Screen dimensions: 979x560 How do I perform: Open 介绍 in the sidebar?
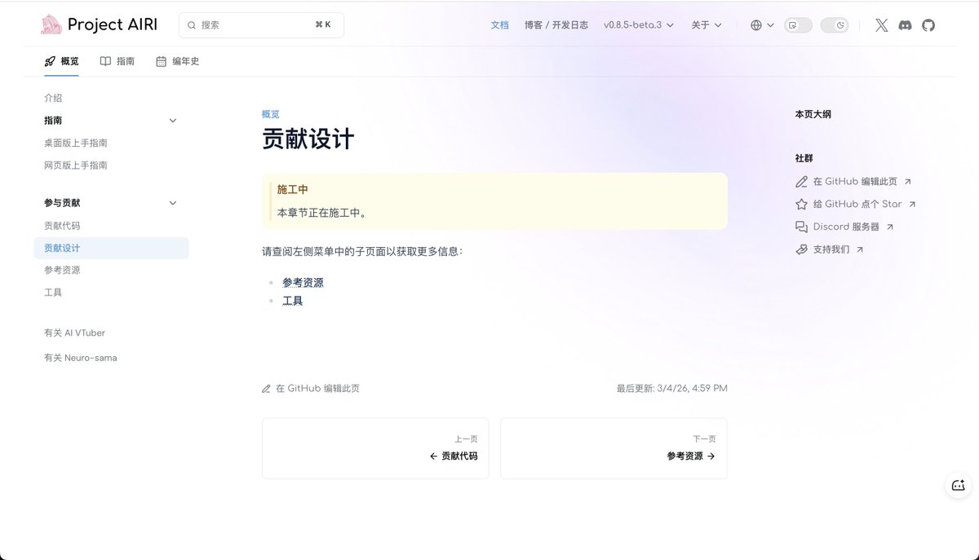tap(53, 98)
